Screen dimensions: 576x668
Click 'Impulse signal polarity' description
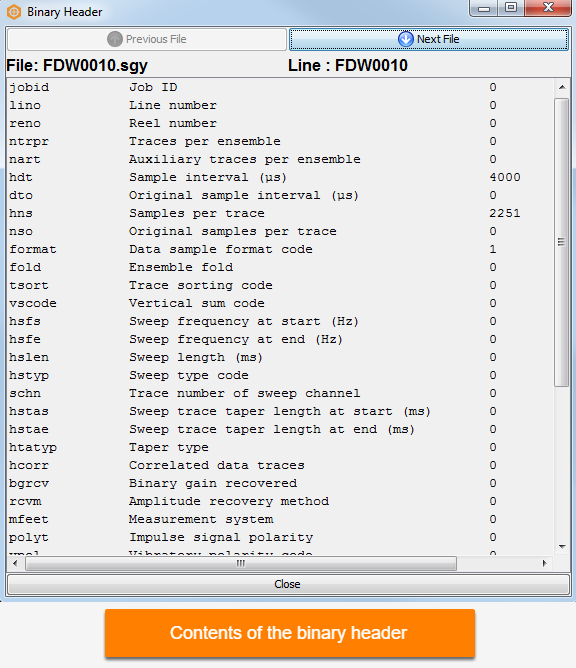(221, 537)
